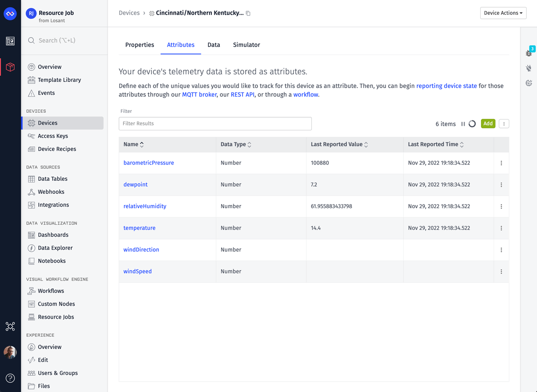The width and height of the screenshot is (537, 392).
Task: Sort by Last Reported Value column
Action: tap(339, 145)
